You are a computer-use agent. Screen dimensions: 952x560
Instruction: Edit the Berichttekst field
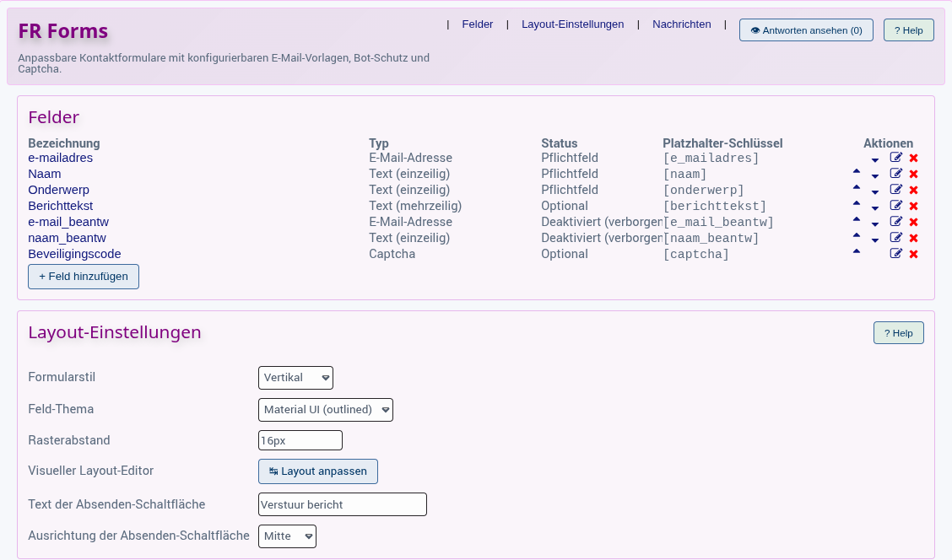tap(895, 206)
